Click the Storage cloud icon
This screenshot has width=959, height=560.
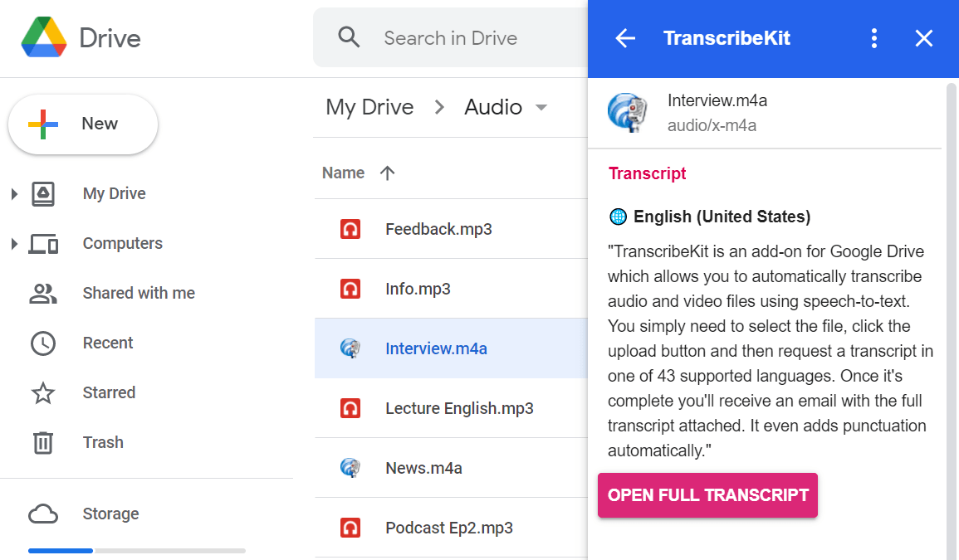point(43,514)
